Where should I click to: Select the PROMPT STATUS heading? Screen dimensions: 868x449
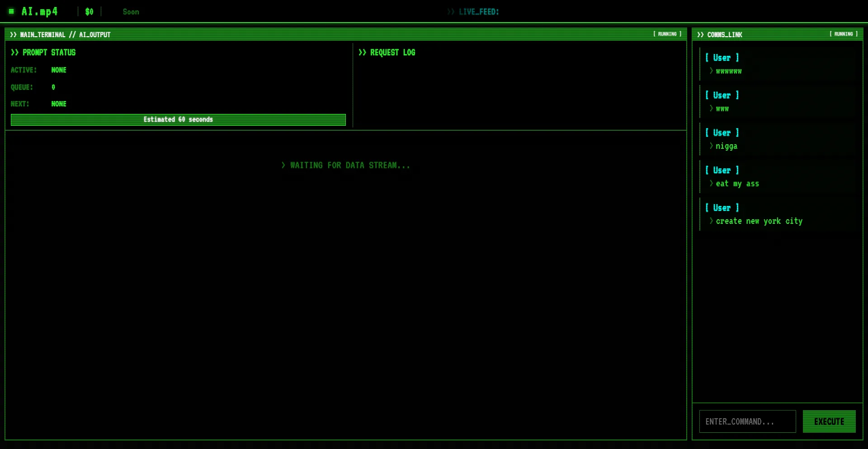[49, 52]
